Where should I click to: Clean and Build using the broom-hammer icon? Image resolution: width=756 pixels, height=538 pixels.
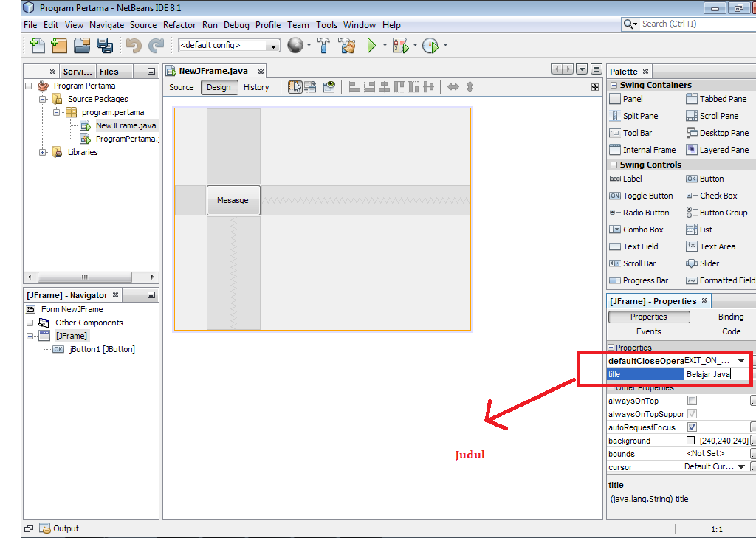346,45
